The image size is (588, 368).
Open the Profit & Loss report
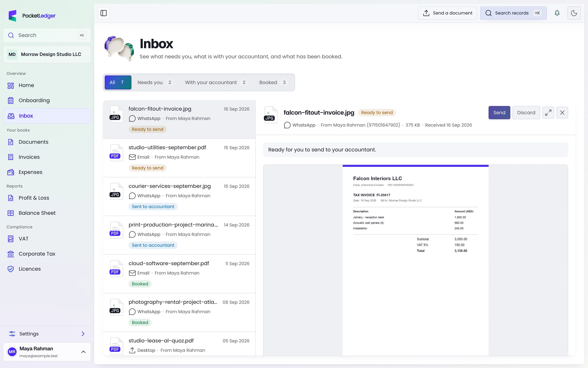47,198
